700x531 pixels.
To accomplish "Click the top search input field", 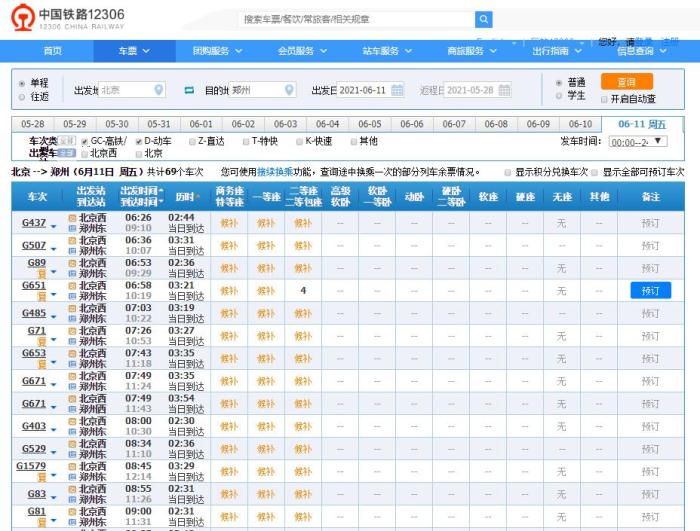I will point(356,19).
